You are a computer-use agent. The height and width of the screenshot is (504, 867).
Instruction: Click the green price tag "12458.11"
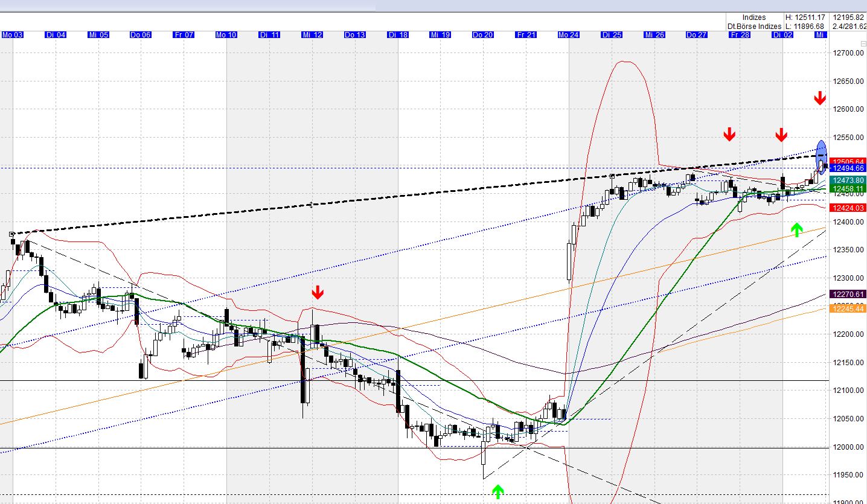pyautogui.click(x=848, y=189)
